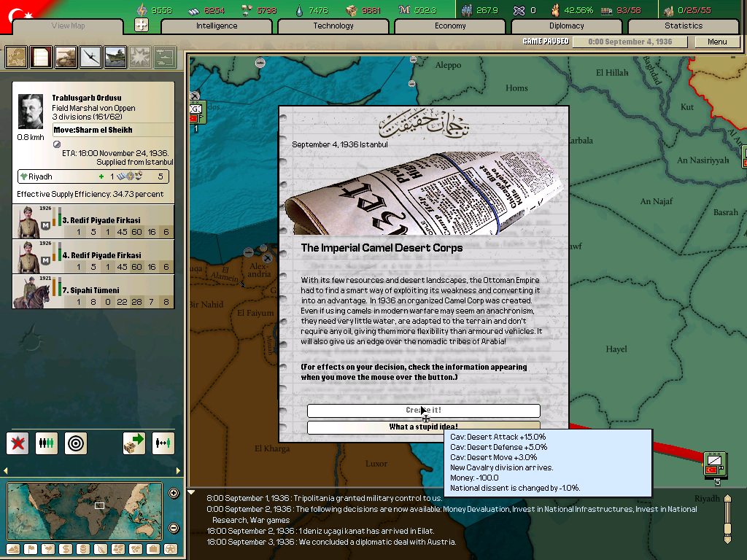Click the strategic redeployment crate-and-arrow icon

coord(134,443)
